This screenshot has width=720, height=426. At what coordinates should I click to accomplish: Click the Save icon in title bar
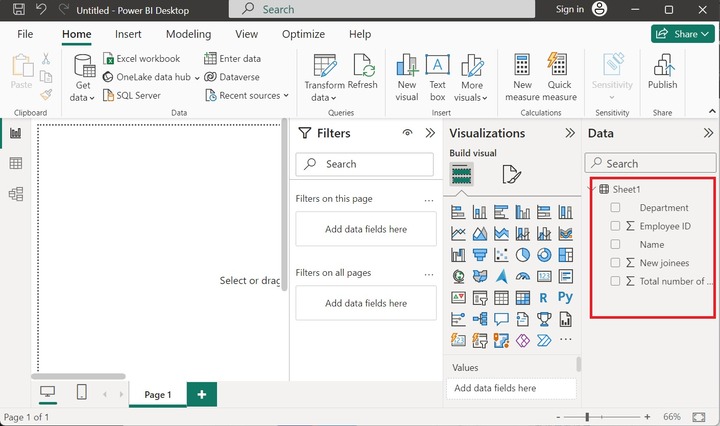(x=18, y=10)
